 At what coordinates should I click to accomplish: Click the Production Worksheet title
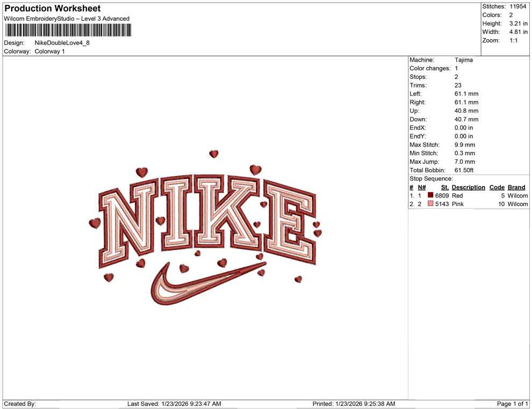pyautogui.click(x=52, y=9)
